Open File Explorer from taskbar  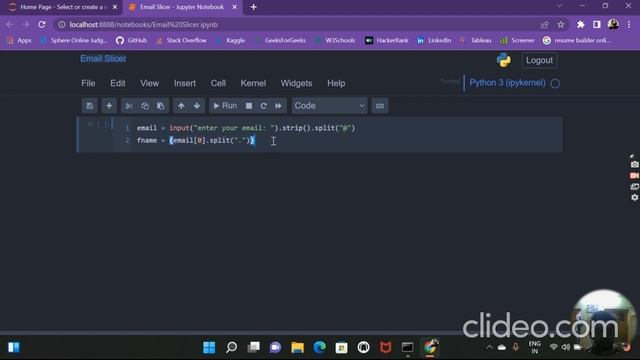coord(298,347)
